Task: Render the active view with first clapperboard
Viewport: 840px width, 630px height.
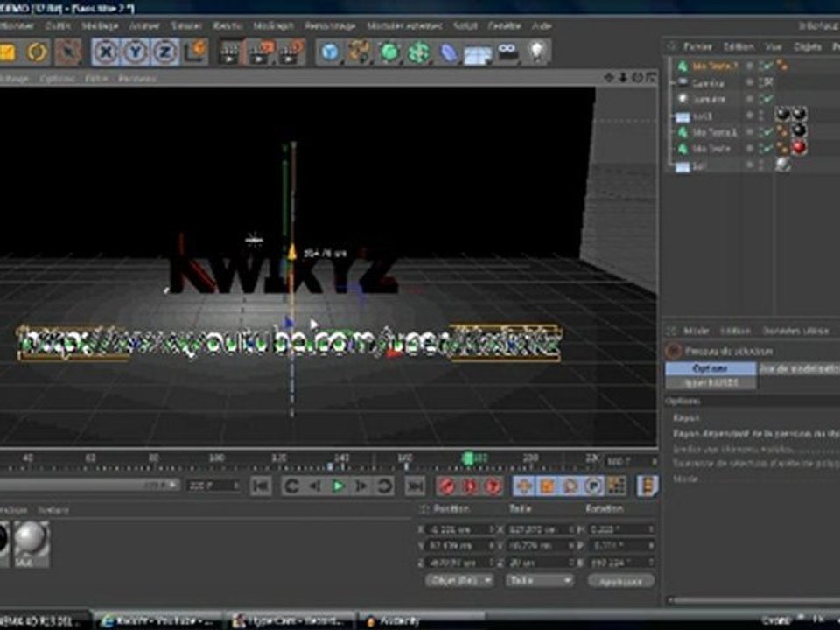Action: click(230, 52)
